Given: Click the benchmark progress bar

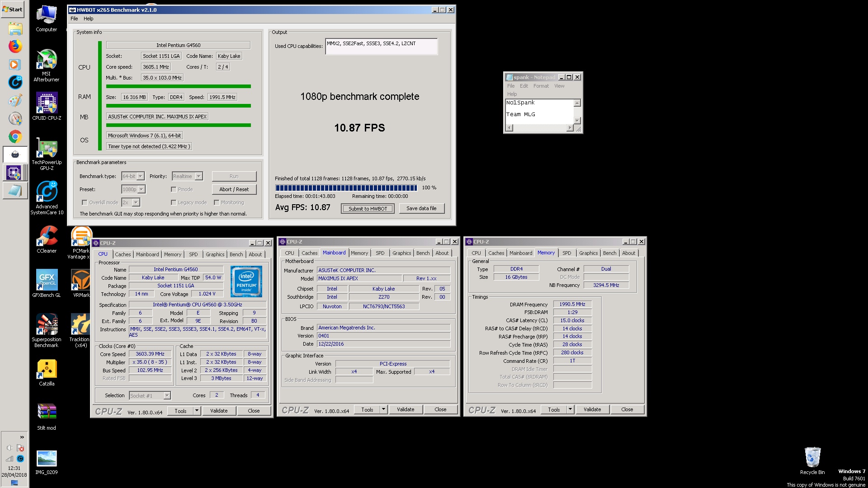Looking at the screenshot, I should click(346, 188).
